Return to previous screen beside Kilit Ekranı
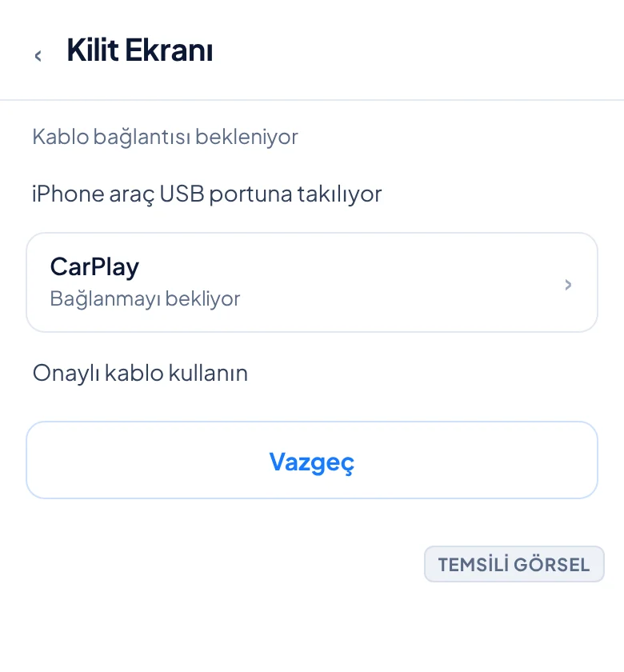Screen dimensions: 624x672 click(38, 56)
